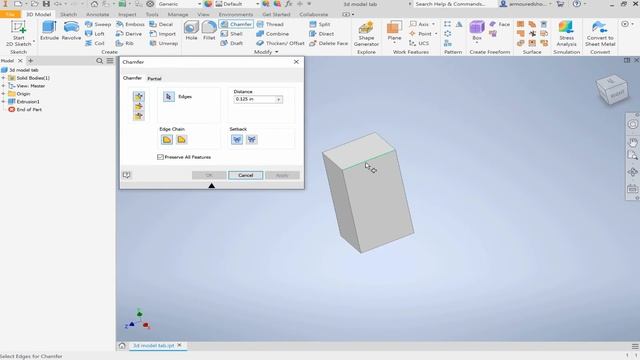Click the Direct edit button
The image size is (640, 360).
click(321, 34)
